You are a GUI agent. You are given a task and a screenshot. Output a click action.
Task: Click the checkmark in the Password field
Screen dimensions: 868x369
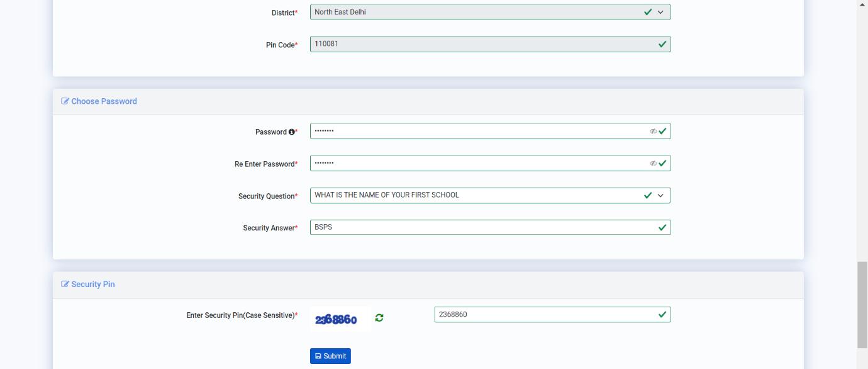[x=662, y=131]
